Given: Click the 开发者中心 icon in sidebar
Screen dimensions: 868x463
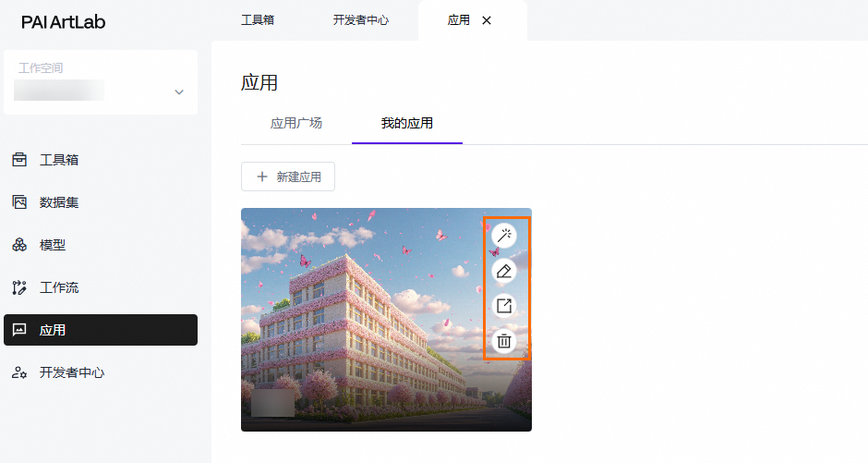Looking at the screenshot, I should click(x=19, y=372).
